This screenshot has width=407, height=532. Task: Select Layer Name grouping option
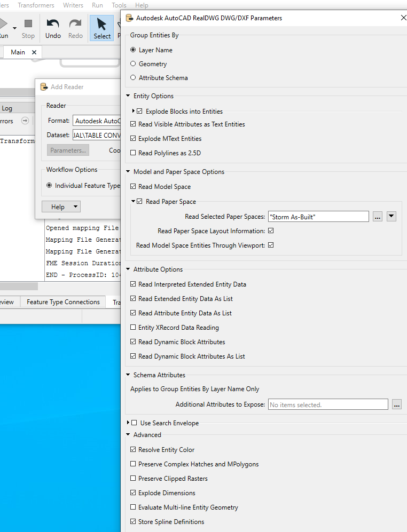point(133,50)
